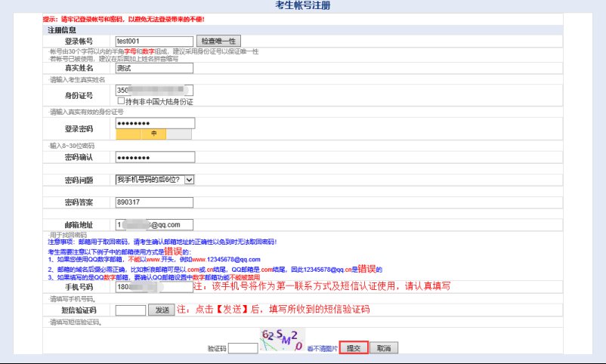Cancel registration with the 取消 button
This screenshot has width=606, height=364.
[383, 348]
